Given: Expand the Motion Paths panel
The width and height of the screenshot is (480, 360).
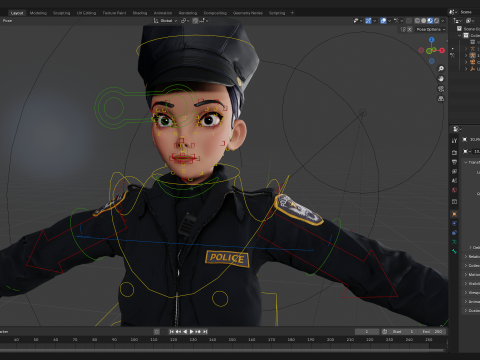Looking at the screenshot, I should [466, 274].
